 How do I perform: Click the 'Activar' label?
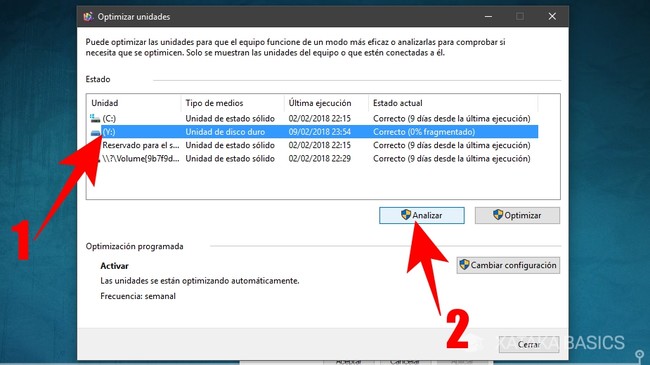point(114,266)
